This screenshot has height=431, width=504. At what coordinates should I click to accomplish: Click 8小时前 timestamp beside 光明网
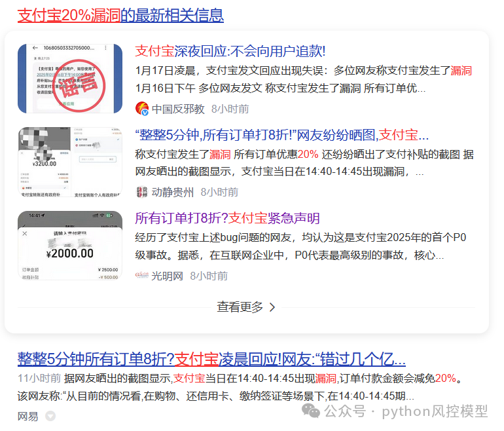point(209,276)
